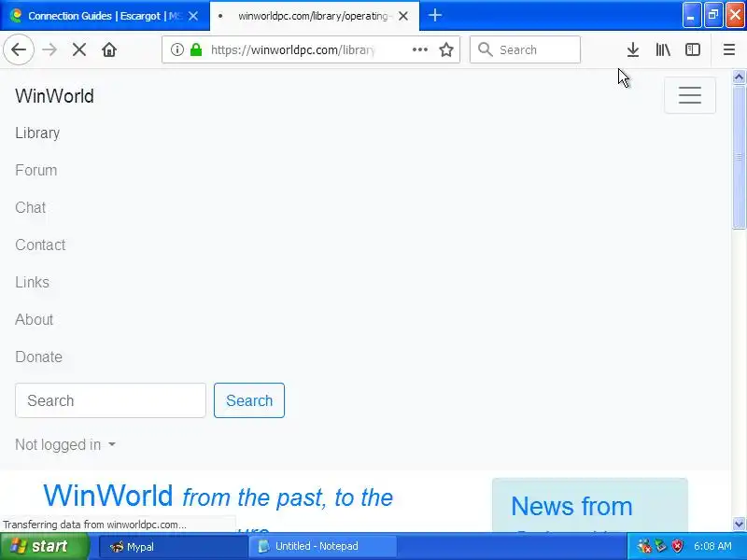
Task: Open the browser home page
Action: pyautogui.click(x=109, y=49)
